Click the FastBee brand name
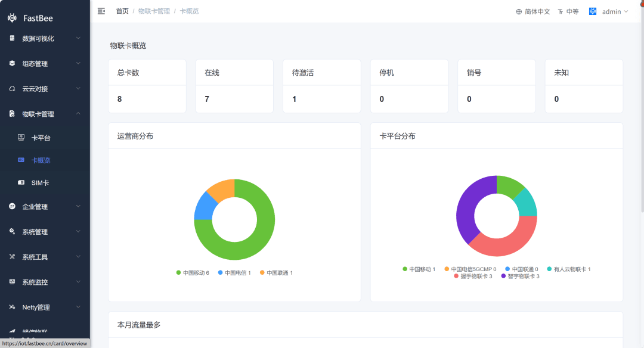 pyautogui.click(x=38, y=18)
